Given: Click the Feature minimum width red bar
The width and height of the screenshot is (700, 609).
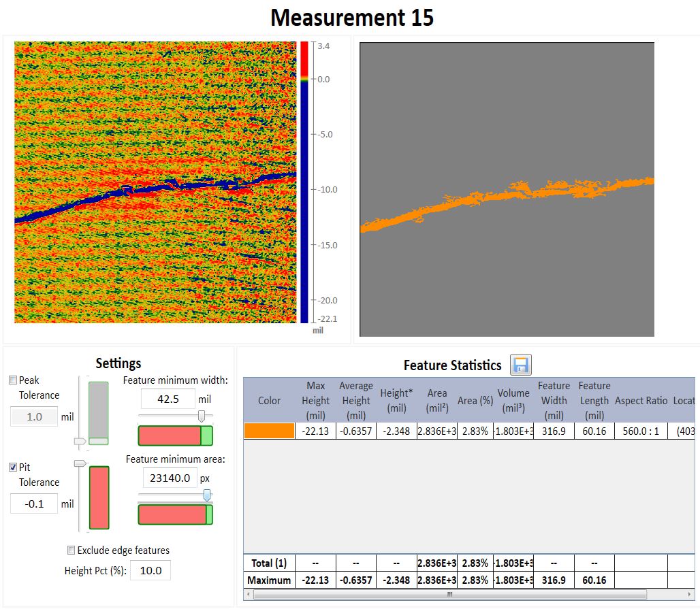Looking at the screenshot, I should click(170, 435).
